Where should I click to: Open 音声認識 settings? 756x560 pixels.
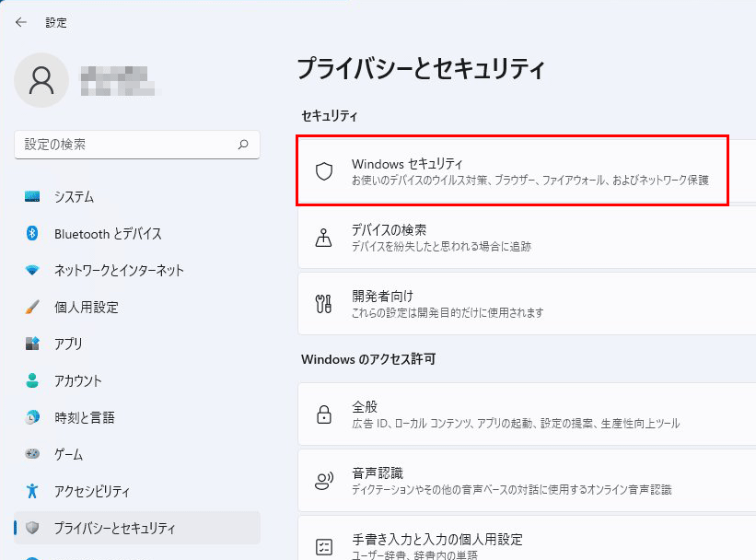tap(527, 480)
